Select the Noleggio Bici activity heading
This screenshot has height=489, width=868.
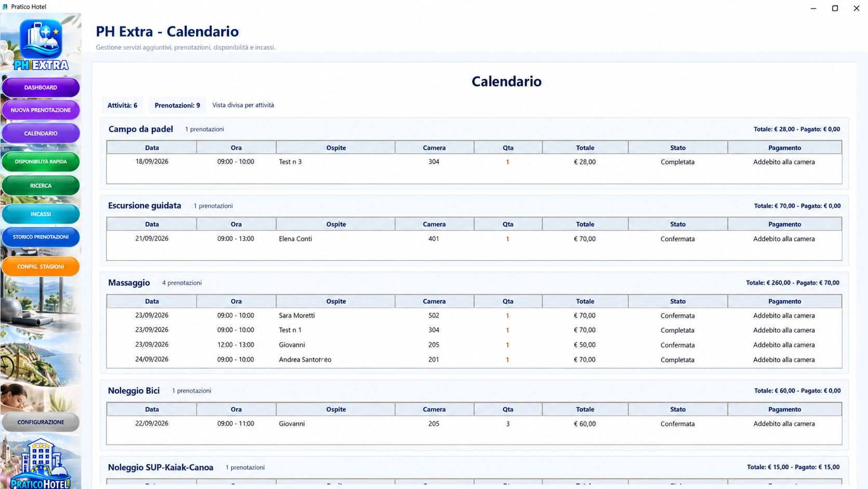133,391
